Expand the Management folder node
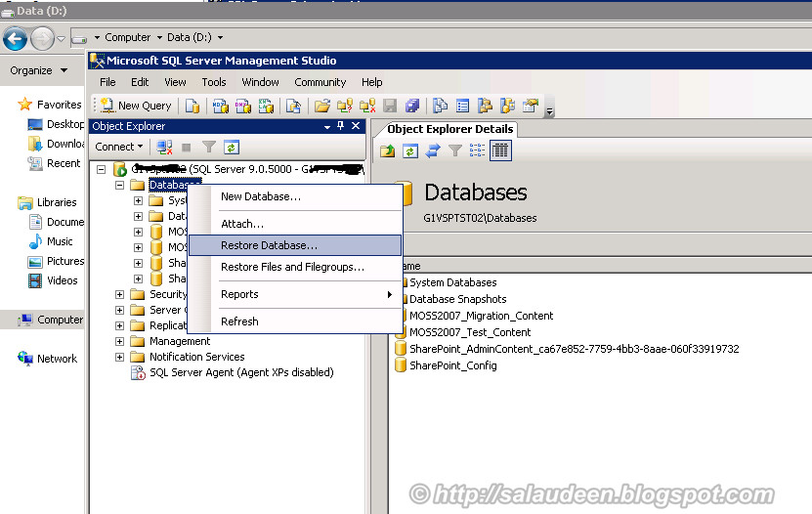The image size is (812, 514). click(x=119, y=341)
